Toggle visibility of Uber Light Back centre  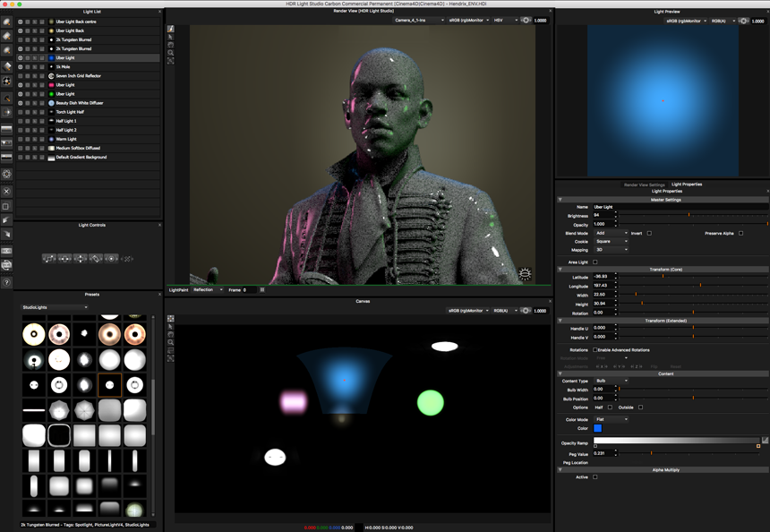coord(20,21)
